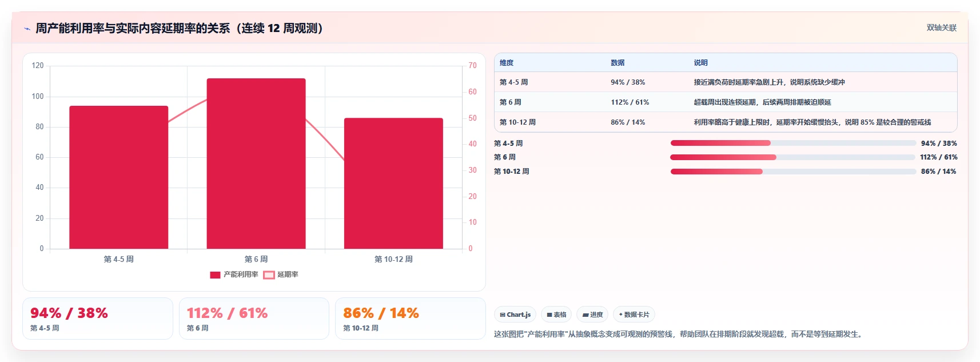980x362 pixels.
Task: Click the chart icon before the title
Action: 27,29
